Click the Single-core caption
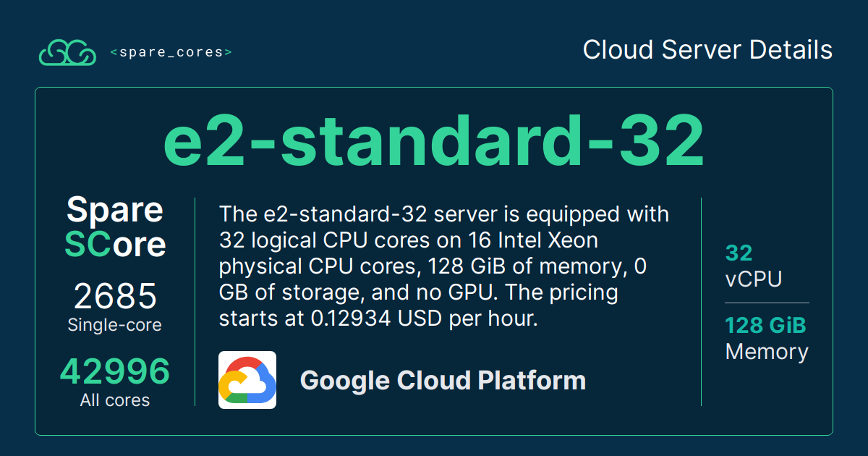The image size is (868, 456). 115,325
